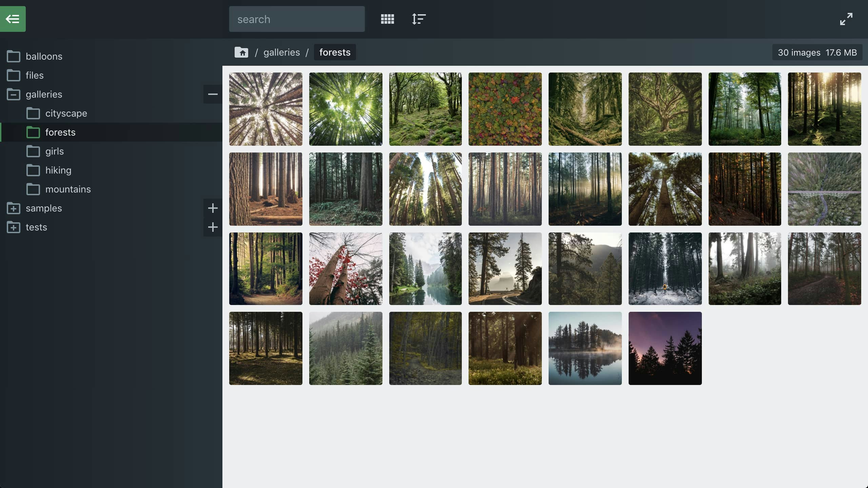Open the balloons folder icon

tap(14, 56)
